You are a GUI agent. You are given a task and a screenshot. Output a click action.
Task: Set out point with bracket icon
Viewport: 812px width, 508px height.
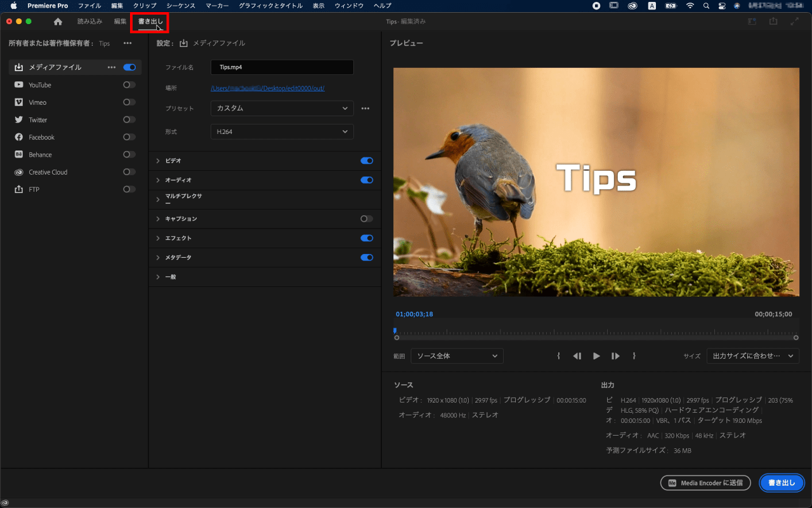[634, 356]
